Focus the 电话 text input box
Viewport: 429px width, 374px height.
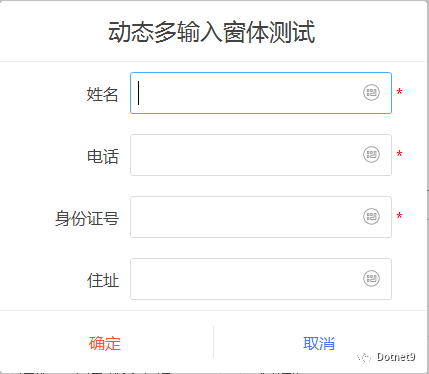tap(261, 155)
